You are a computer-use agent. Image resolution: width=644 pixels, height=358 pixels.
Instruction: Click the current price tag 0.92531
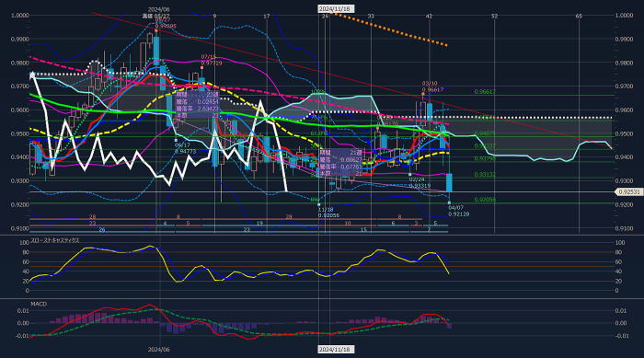click(628, 192)
